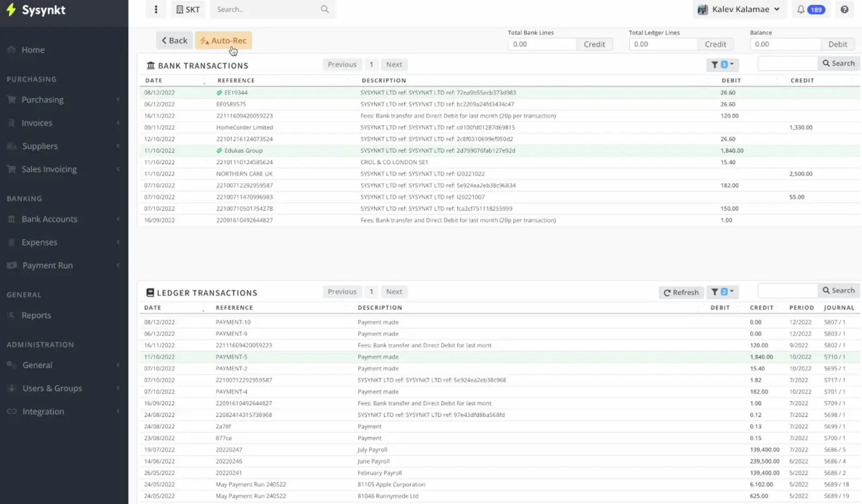Click the Payment Run sidebar icon

pos(12,265)
